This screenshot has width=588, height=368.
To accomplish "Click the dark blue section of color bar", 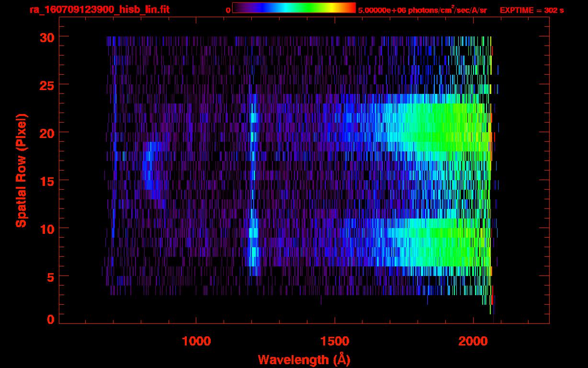I will [256, 8].
